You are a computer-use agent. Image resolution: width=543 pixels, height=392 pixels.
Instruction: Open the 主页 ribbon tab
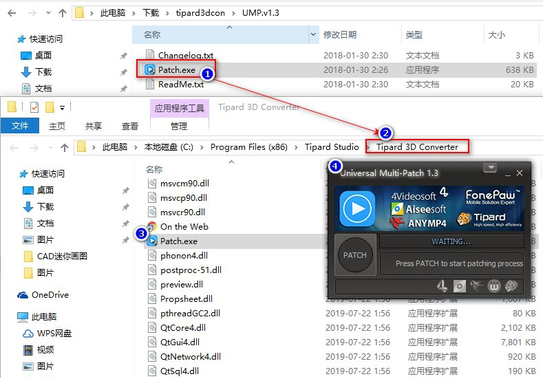coord(57,127)
